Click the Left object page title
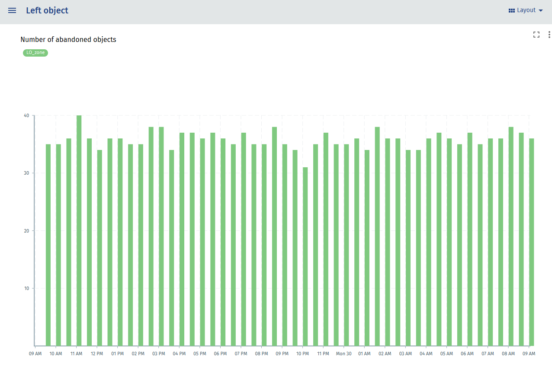The image size is (552, 392). click(47, 10)
